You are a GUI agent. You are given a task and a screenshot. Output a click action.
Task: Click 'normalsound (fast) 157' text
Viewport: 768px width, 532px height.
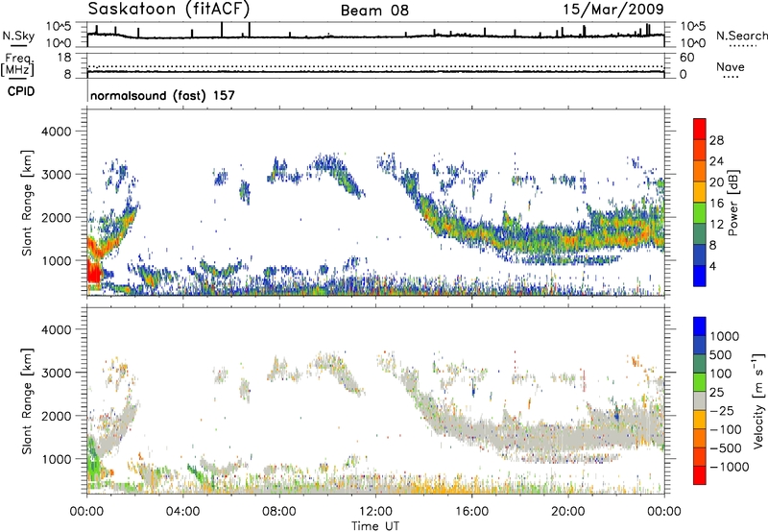(x=162, y=95)
